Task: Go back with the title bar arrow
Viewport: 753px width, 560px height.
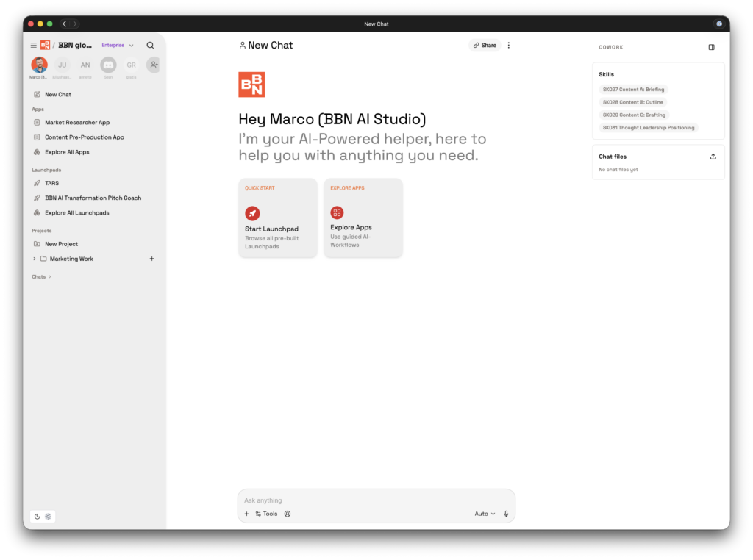Action: tap(65, 24)
